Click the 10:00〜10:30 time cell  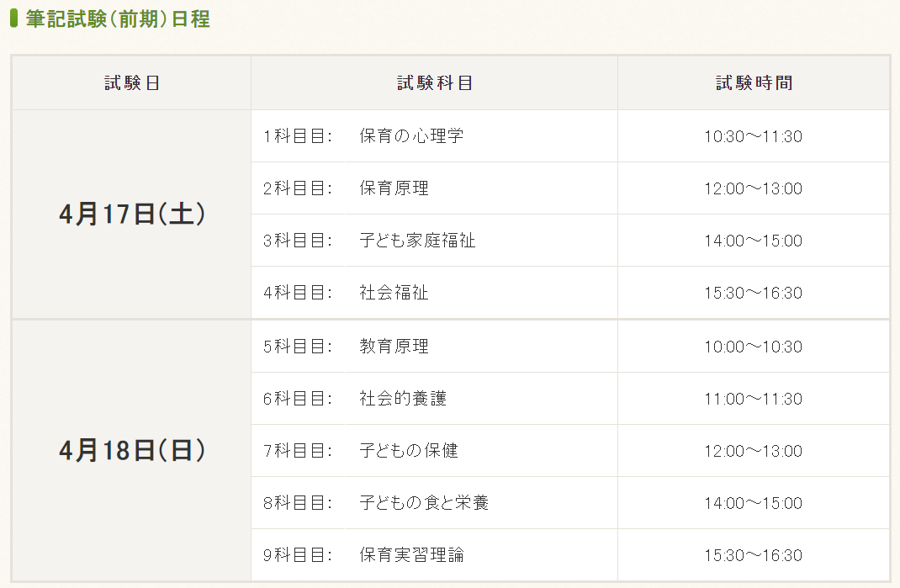click(754, 347)
